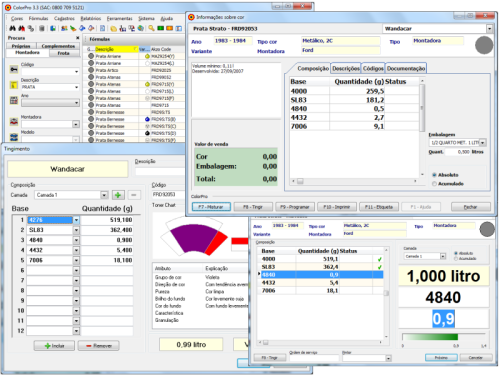Expand the Camada 1 layer dropdown
500x375 pixels.
click(104, 195)
